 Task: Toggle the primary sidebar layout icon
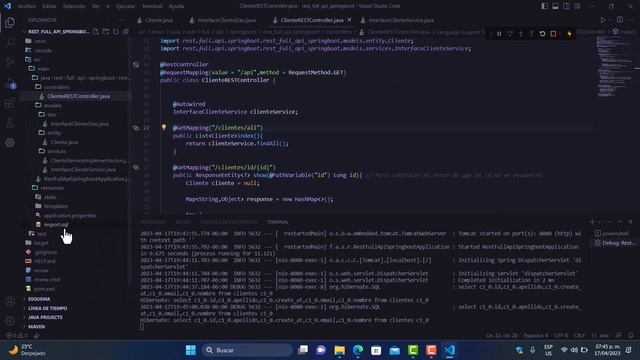coord(544,6)
